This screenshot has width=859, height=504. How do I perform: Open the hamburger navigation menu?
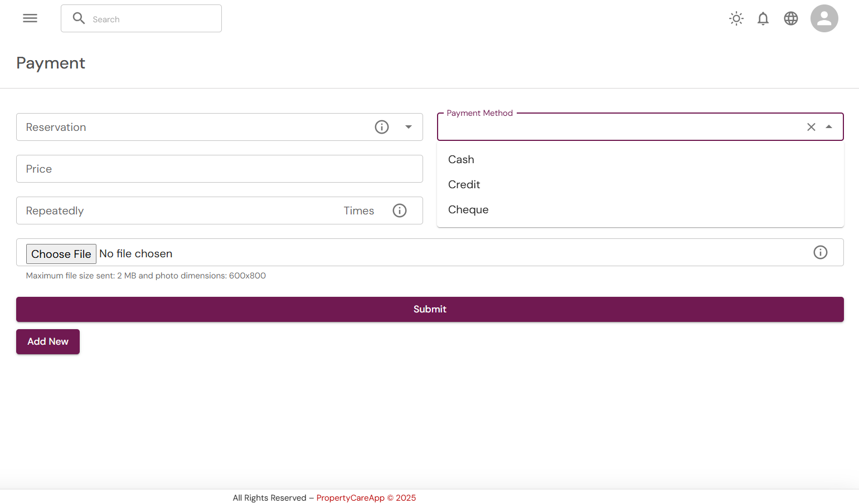[30, 18]
